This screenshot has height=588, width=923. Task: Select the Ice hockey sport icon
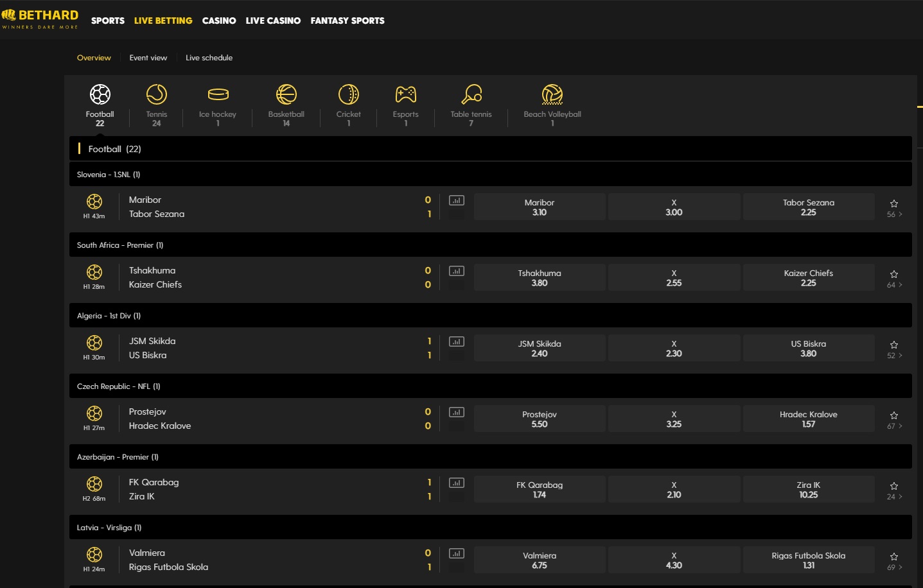point(218,94)
